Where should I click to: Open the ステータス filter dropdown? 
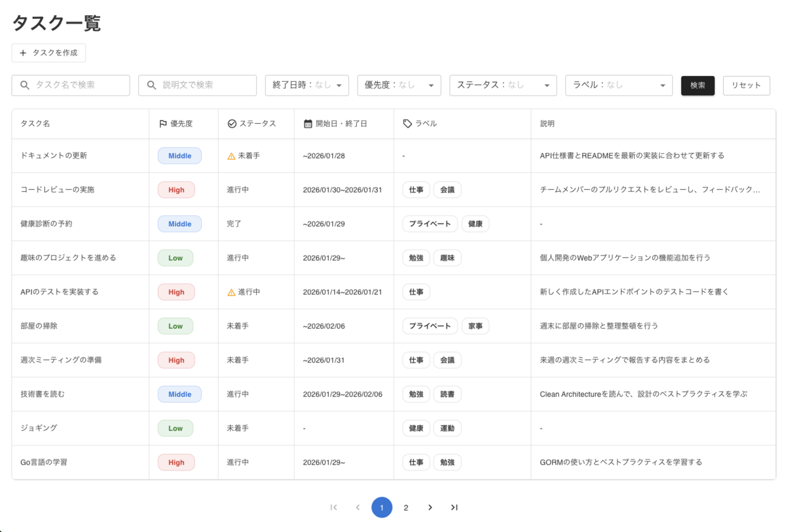[x=503, y=85]
